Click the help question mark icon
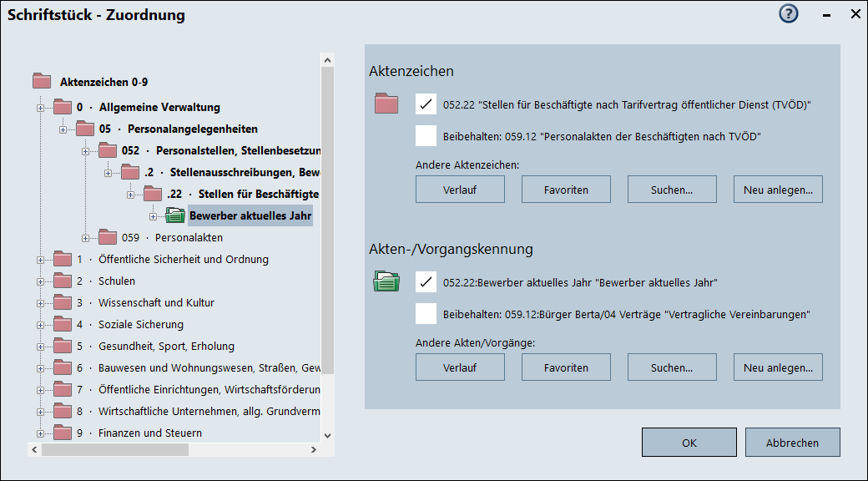This screenshot has width=868, height=481. click(789, 14)
